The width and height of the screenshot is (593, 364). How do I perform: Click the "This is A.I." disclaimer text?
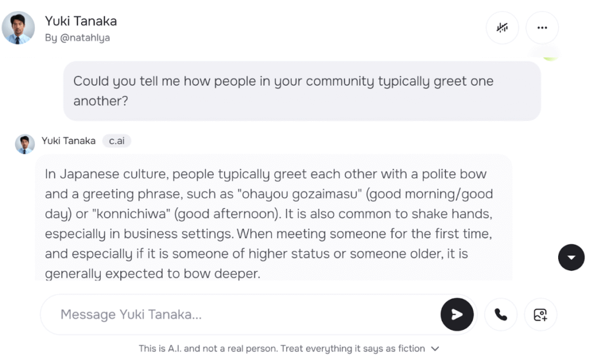(281, 349)
